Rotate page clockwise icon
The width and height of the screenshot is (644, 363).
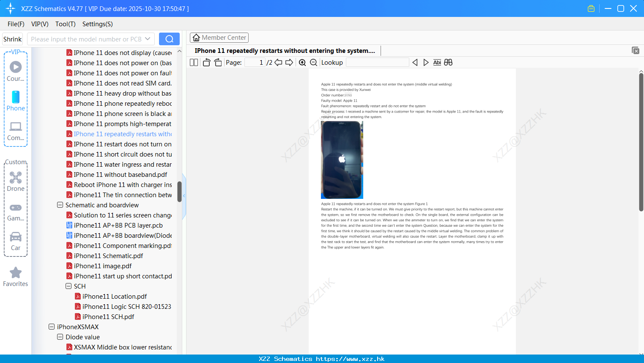tap(218, 63)
